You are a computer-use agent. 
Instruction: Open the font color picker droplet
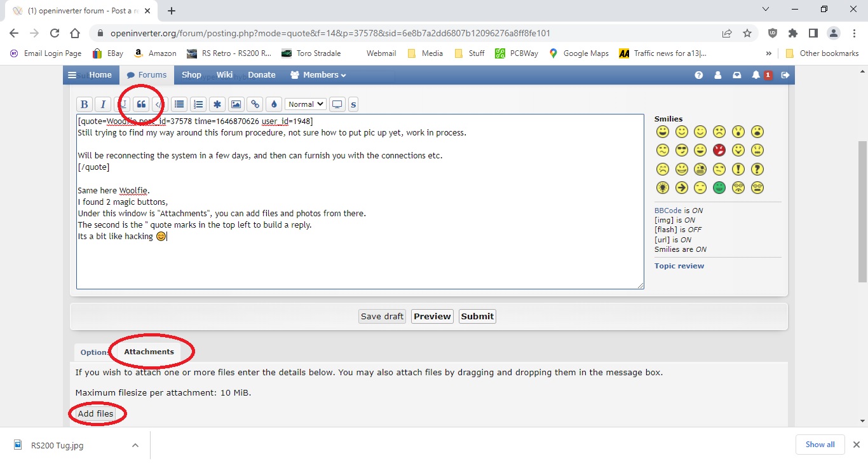(274, 104)
